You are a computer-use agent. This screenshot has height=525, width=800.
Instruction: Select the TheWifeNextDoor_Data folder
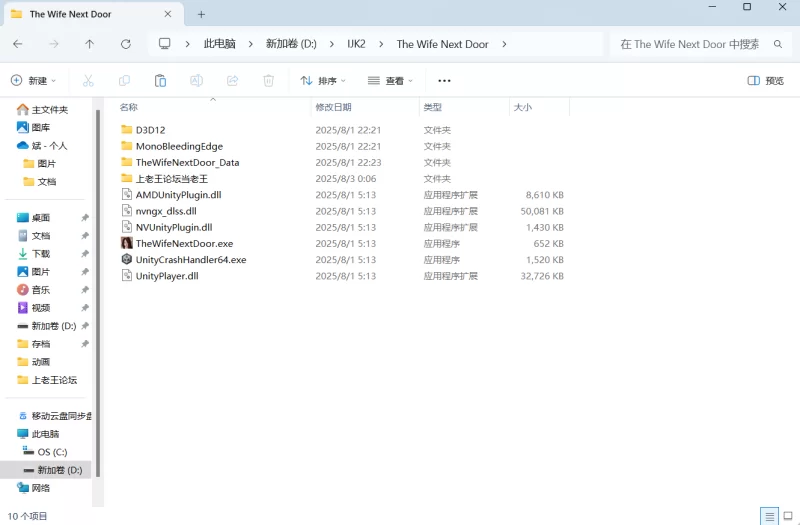point(187,163)
